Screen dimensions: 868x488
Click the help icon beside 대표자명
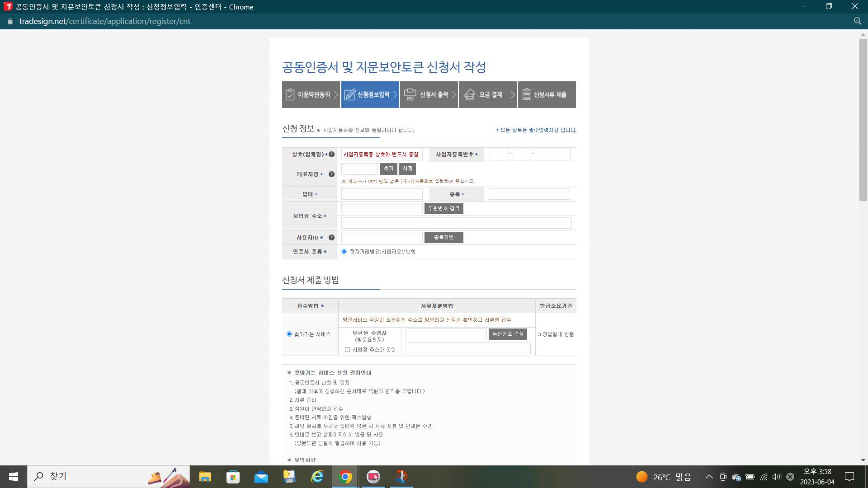point(331,174)
